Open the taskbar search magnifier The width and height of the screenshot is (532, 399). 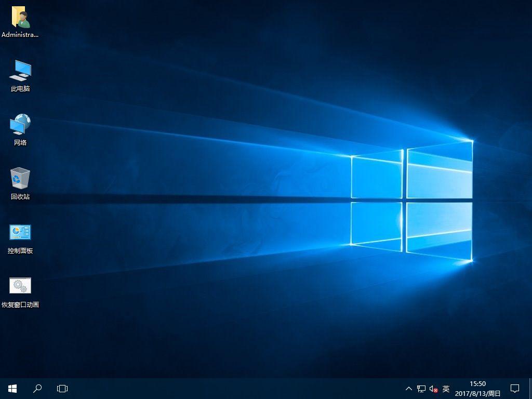[37, 389]
